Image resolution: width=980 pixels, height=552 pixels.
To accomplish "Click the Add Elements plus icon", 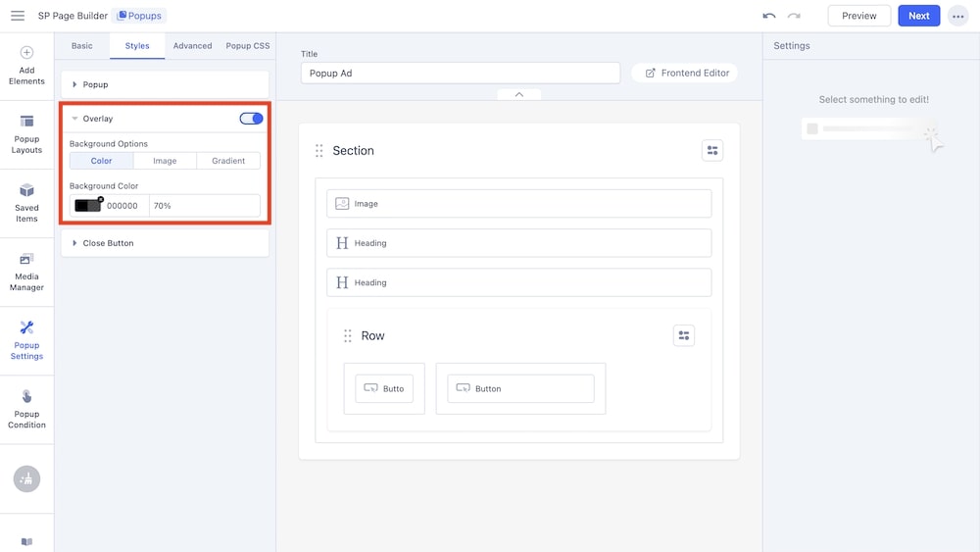I will click(x=26, y=53).
